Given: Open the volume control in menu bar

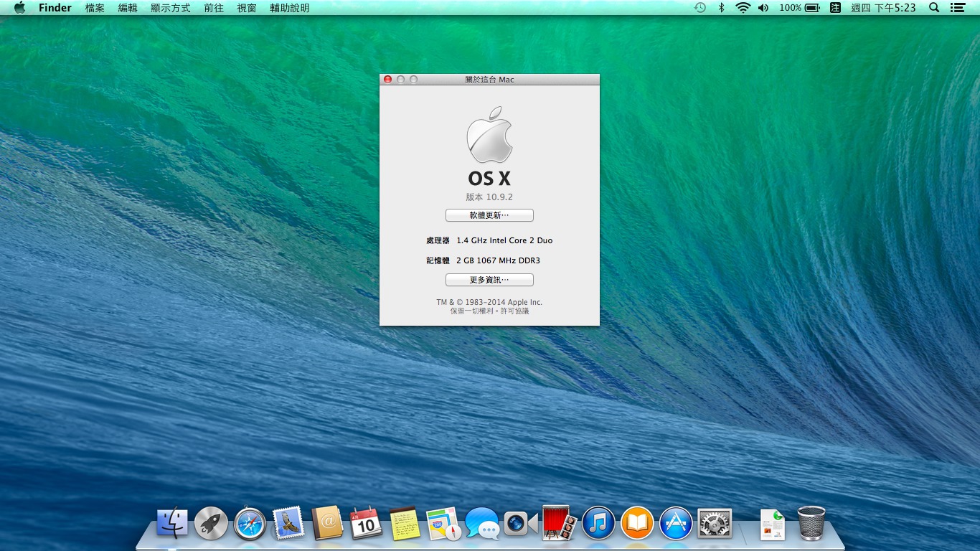Looking at the screenshot, I should pos(763,8).
